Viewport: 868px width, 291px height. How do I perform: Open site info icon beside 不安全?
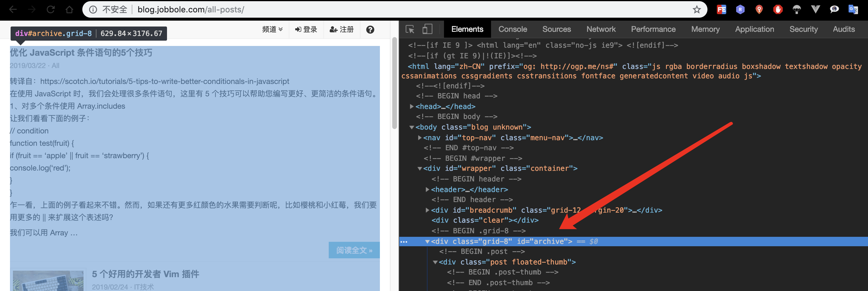coord(93,9)
